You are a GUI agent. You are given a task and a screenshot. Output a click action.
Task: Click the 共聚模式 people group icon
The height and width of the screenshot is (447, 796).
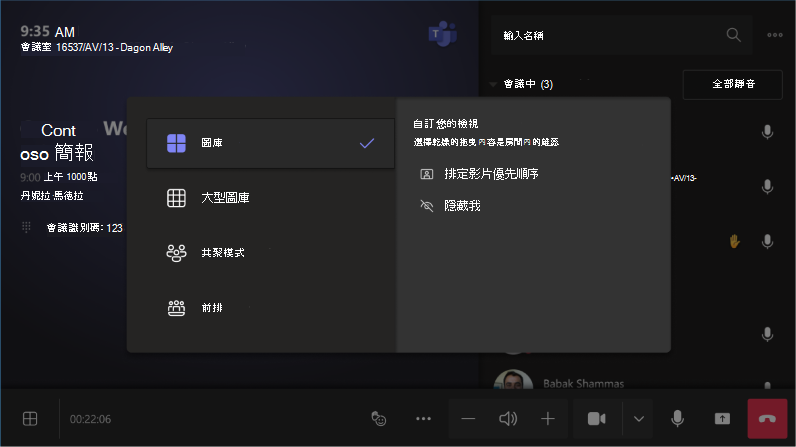176,253
